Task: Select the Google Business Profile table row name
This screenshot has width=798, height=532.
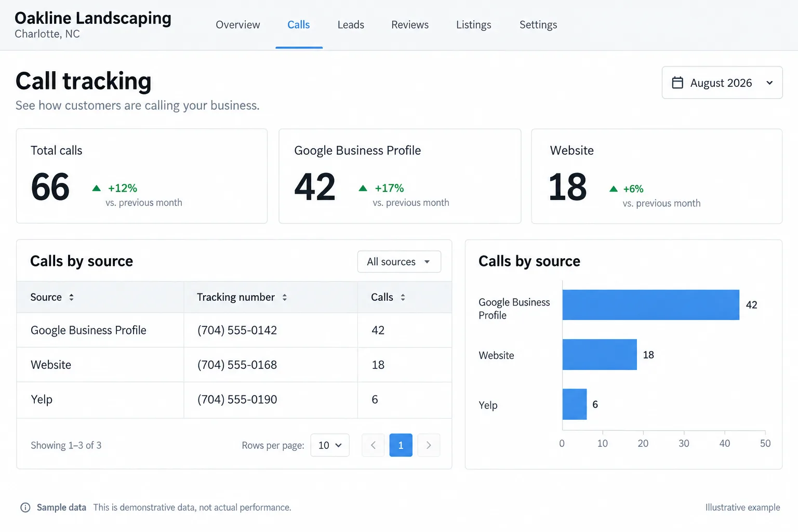Action: 88,330
